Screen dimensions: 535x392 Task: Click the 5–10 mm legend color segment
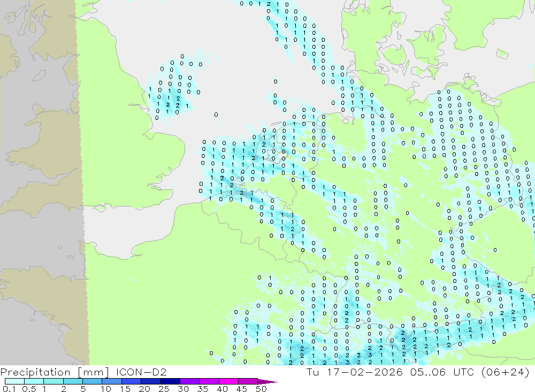pos(92,381)
